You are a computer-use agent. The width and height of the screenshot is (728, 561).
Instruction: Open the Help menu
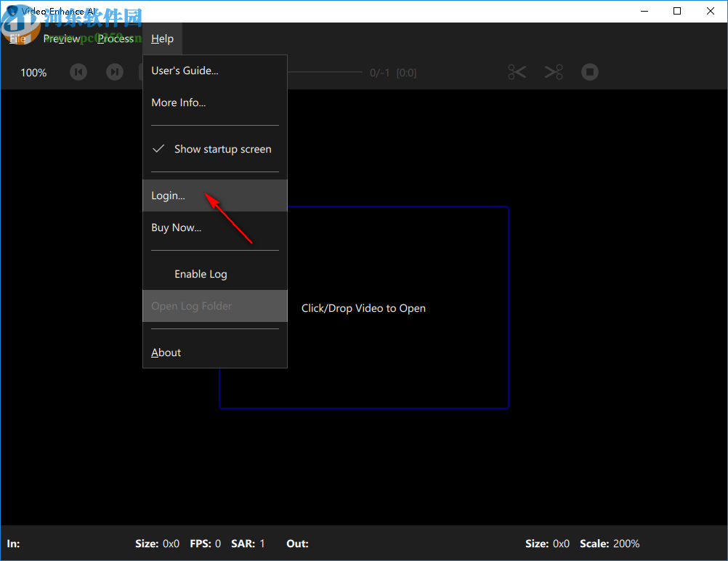pos(162,39)
